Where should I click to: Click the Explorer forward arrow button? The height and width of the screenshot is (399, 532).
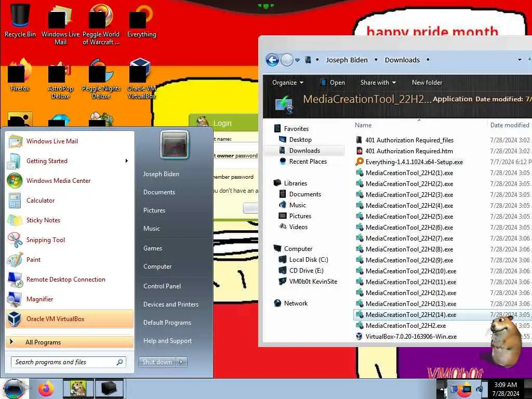pos(287,60)
